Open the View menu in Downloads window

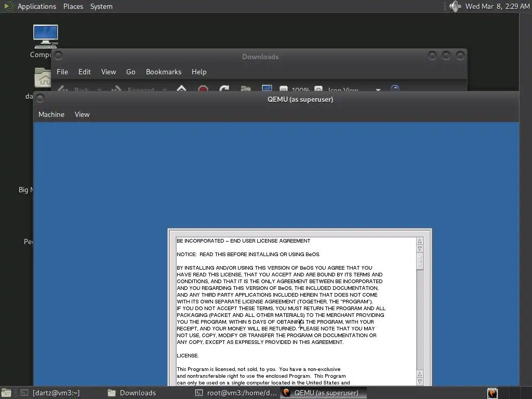click(109, 72)
